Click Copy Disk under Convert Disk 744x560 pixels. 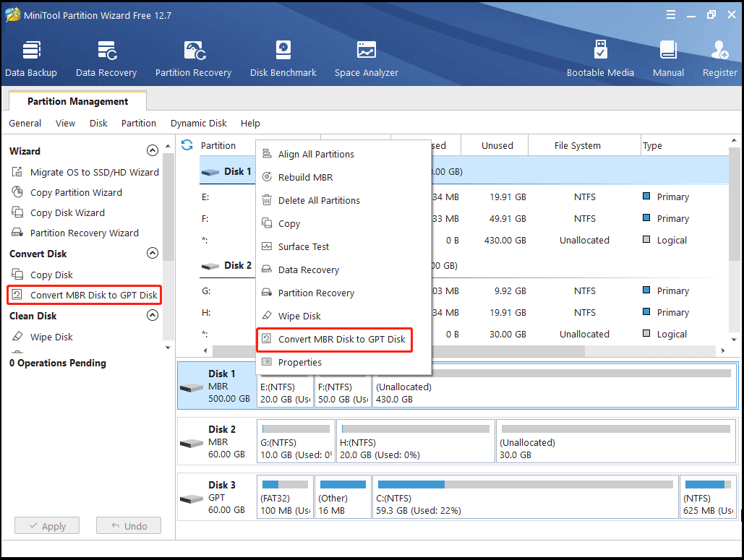tap(42, 275)
